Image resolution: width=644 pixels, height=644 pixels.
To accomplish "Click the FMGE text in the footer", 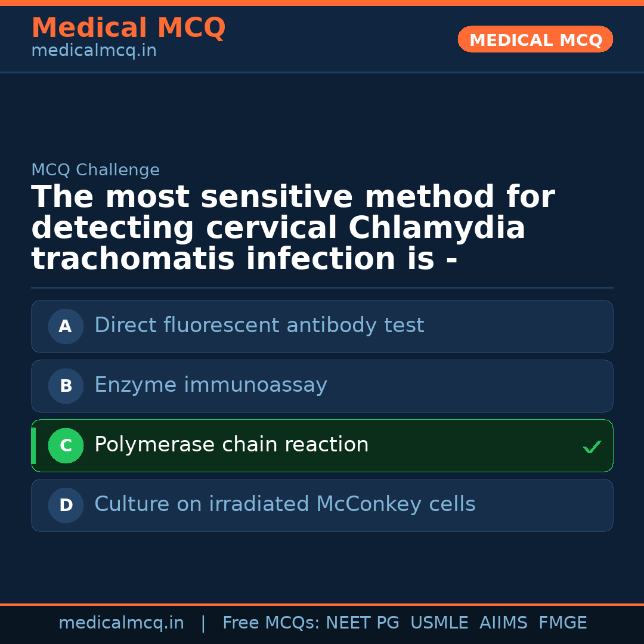I will click(562, 623).
